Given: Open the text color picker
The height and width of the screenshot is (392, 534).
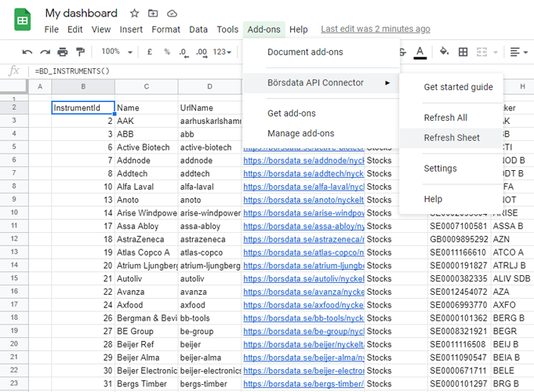Looking at the screenshot, I should coord(420,53).
